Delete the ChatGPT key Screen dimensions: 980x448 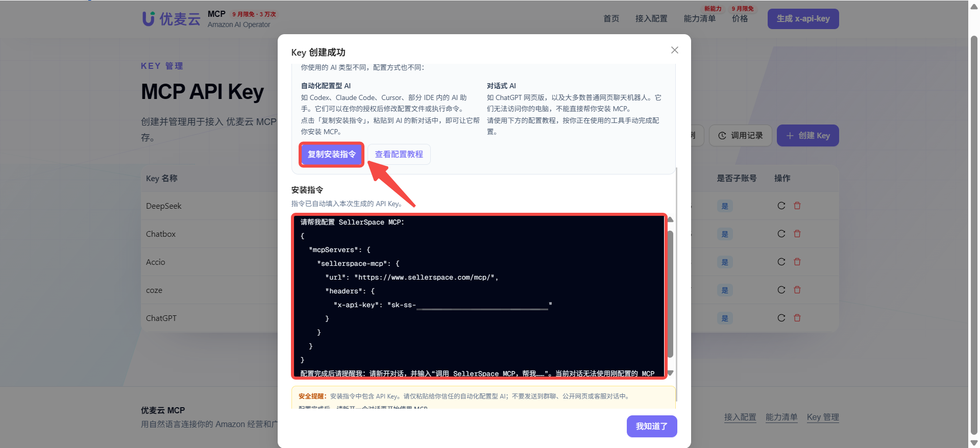pos(797,318)
